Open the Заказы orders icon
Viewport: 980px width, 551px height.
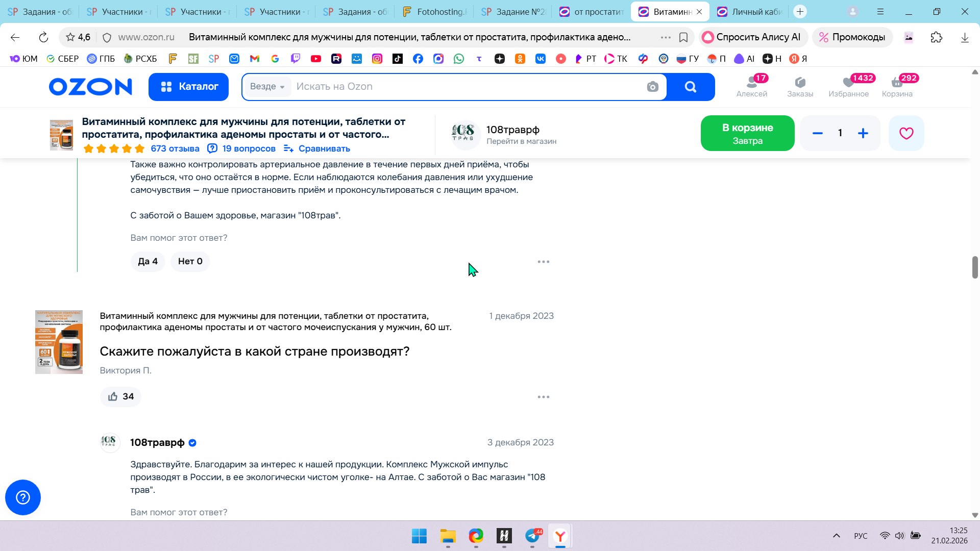click(800, 86)
